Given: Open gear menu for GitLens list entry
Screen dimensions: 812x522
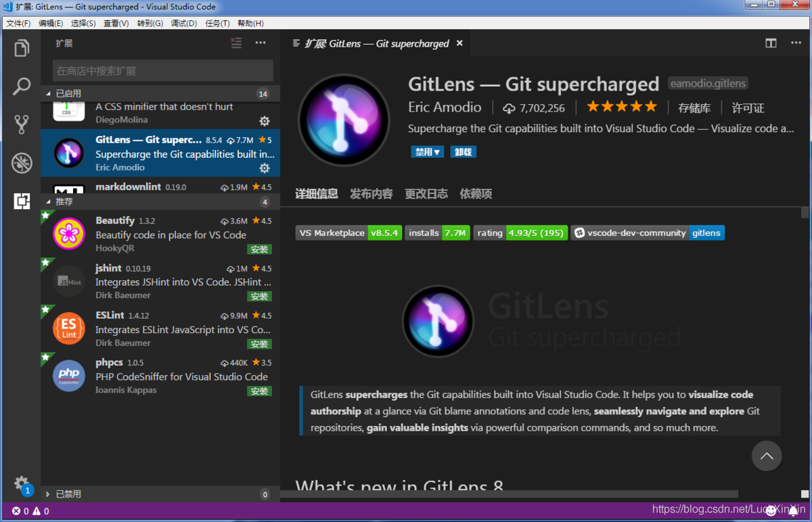Looking at the screenshot, I should point(265,168).
